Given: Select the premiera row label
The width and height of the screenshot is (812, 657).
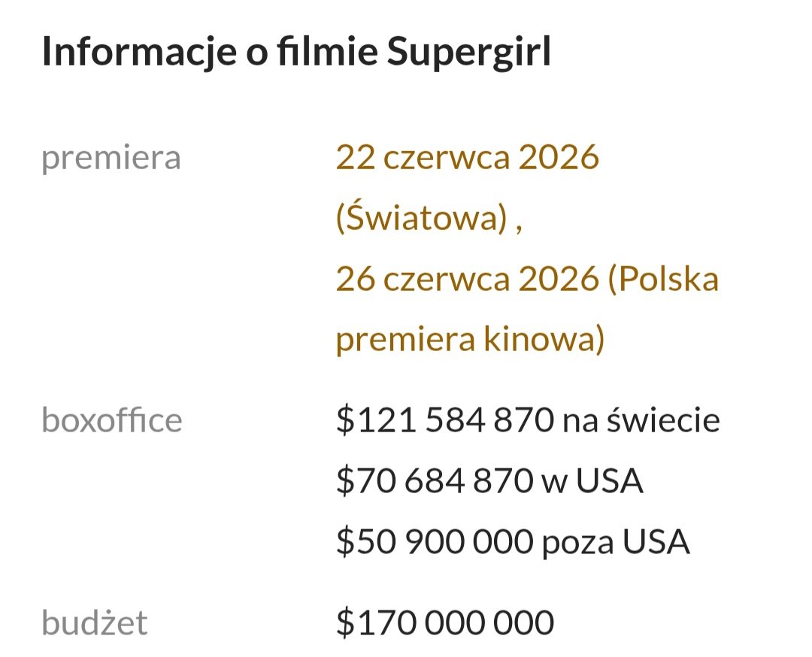Looking at the screenshot, I should click(111, 159).
